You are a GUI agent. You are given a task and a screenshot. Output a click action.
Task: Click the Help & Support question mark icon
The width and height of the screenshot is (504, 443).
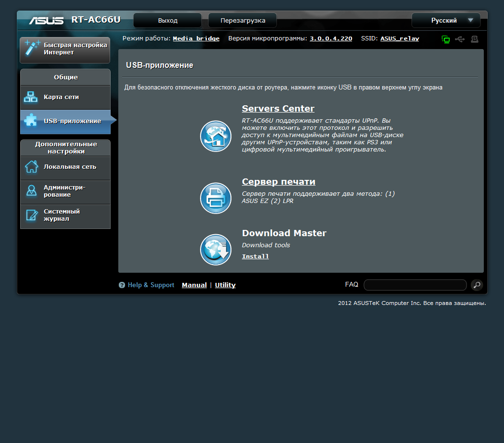(122, 285)
